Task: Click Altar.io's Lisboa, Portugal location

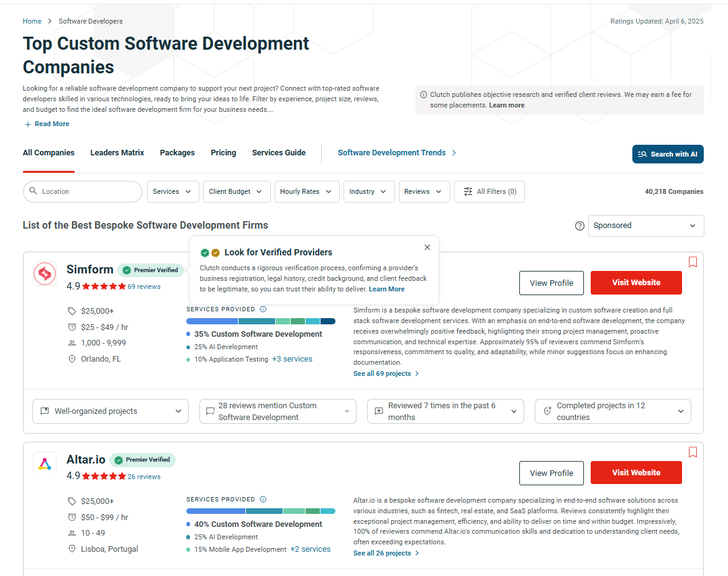Action: (109, 549)
